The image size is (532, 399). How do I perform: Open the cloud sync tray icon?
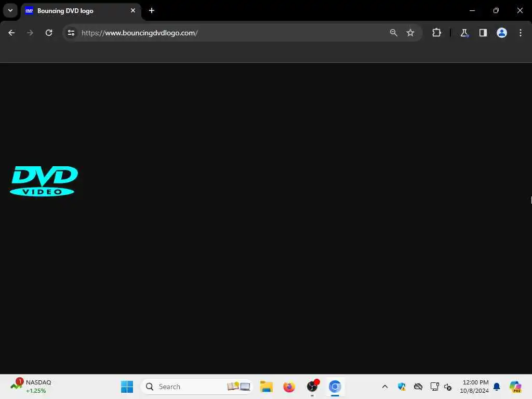click(x=418, y=387)
